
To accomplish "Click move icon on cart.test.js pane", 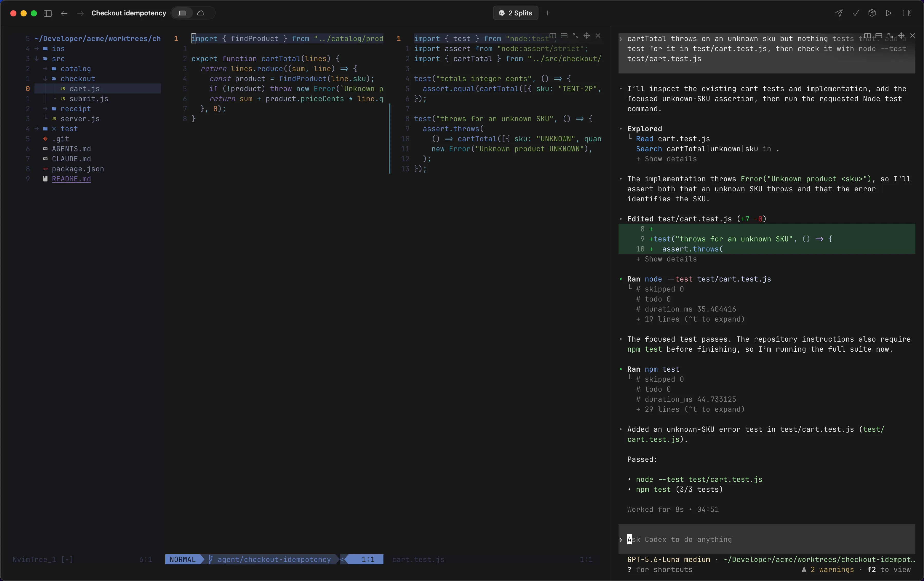I will click(587, 36).
